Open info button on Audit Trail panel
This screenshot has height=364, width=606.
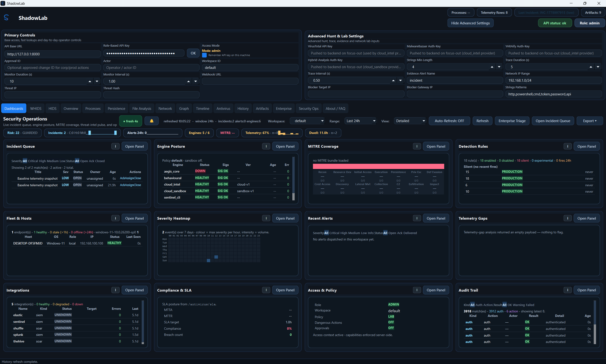567,290
